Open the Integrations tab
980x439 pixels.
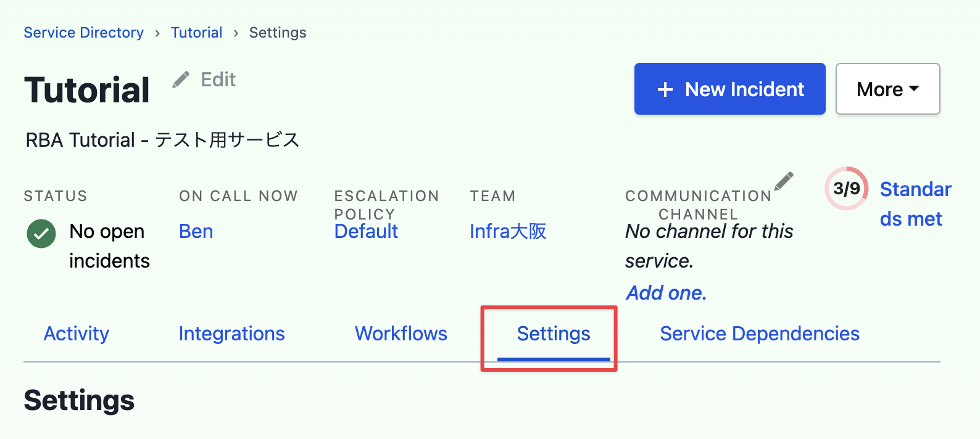point(231,334)
